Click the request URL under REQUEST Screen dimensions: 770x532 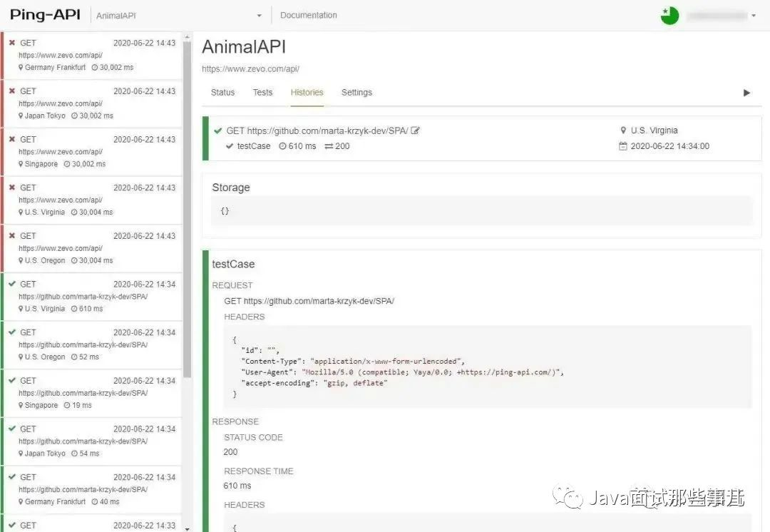pyautogui.click(x=309, y=301)
